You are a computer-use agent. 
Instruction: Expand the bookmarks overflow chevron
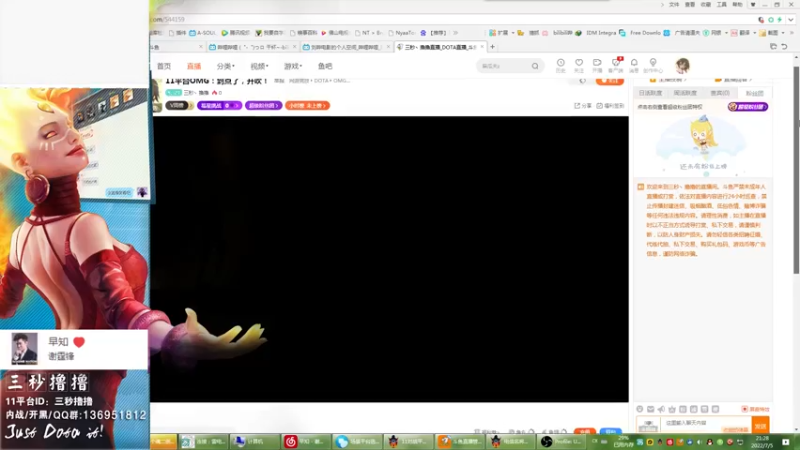pos(456,33)
